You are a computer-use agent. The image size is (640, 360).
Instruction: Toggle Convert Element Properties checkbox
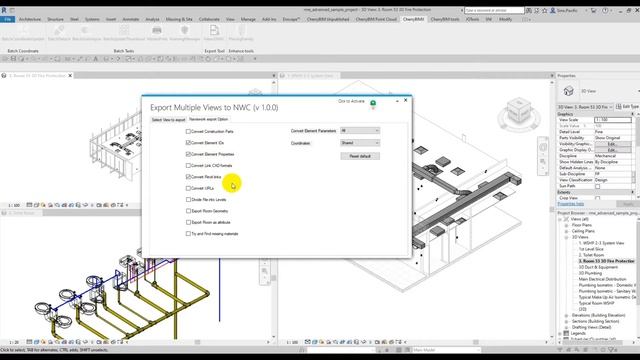(188, 154)
